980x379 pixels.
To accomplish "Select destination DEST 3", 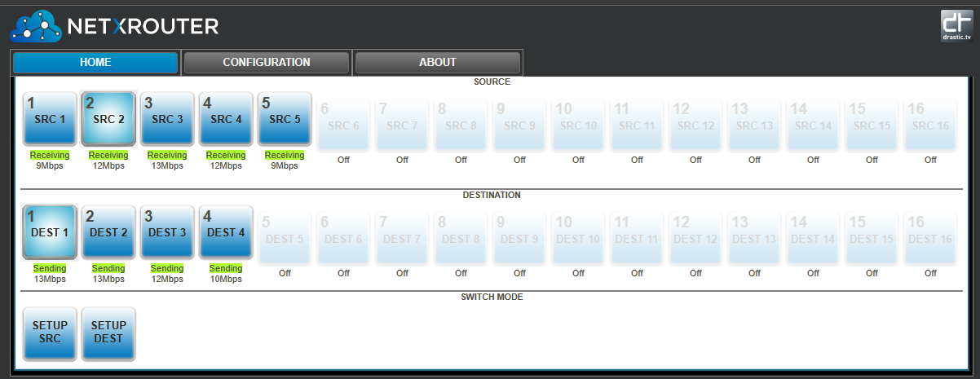I will (167, 232).
